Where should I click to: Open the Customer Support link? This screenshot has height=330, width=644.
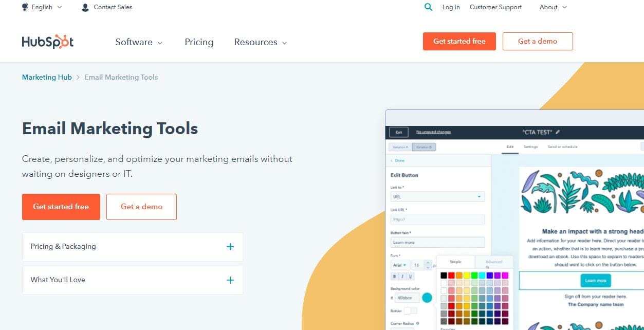495,7
